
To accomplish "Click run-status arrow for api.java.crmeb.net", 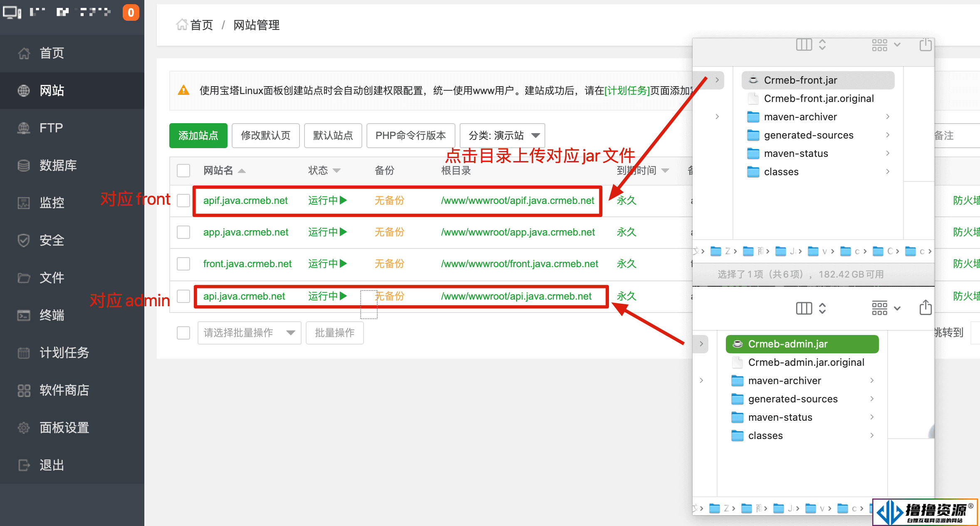I will [344, 296].
